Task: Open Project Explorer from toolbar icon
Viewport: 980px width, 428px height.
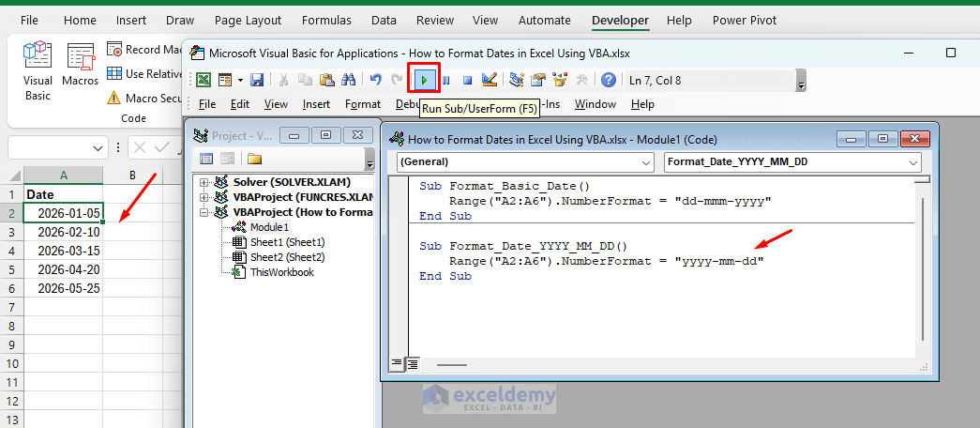Action: click(x=516, y=80)
